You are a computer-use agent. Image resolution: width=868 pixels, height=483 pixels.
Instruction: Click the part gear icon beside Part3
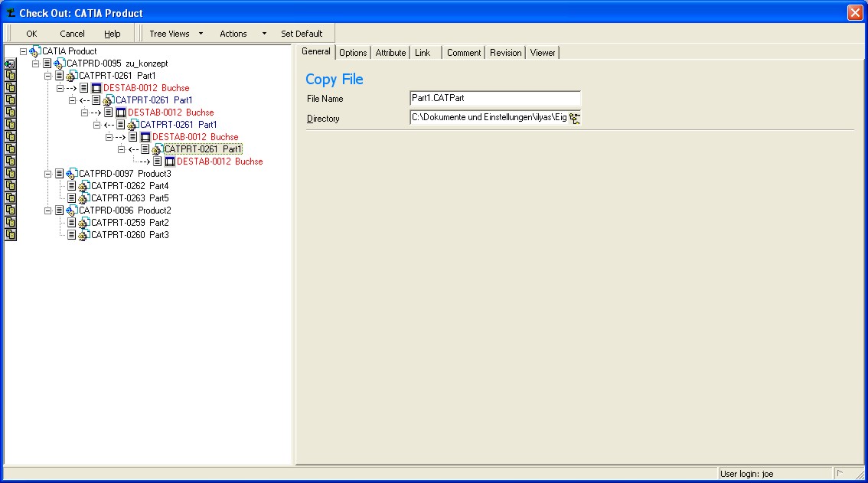click(x=83, y=235)
